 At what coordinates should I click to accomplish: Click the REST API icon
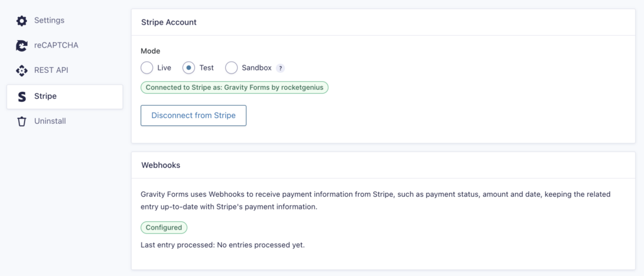click(21, 70)
